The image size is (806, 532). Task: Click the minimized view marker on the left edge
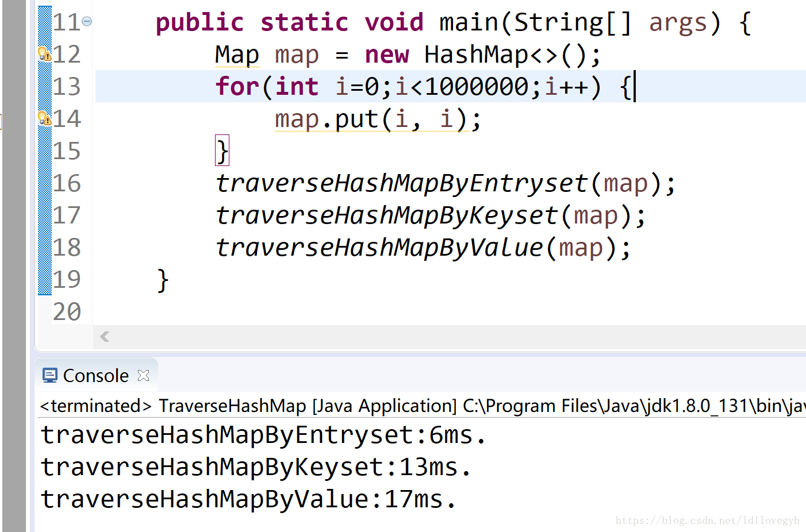pos(3,121)
